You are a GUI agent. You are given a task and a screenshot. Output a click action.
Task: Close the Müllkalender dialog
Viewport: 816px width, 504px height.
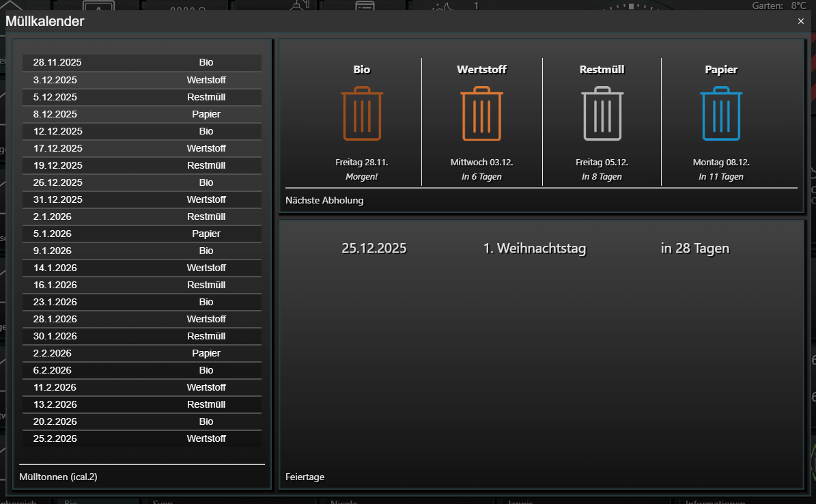coord(800,21)
